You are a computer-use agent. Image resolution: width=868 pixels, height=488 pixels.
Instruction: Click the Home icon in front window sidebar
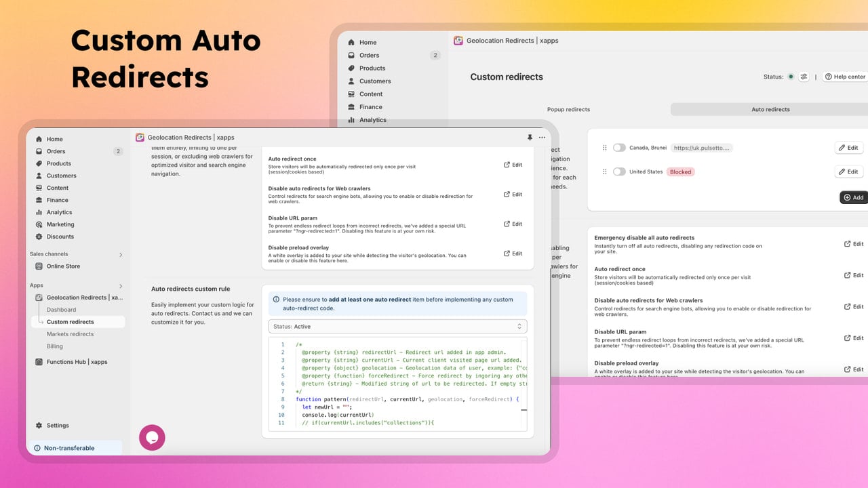[39, 139]
